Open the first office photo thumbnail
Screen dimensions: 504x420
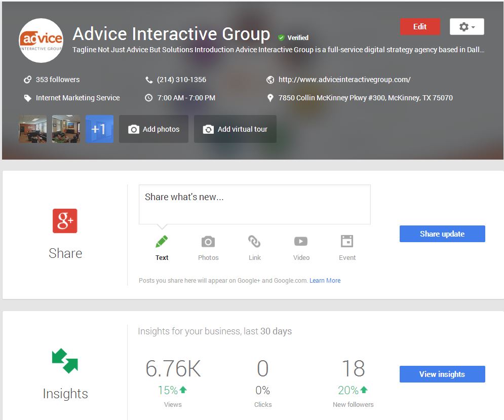(x=33, y=129)
